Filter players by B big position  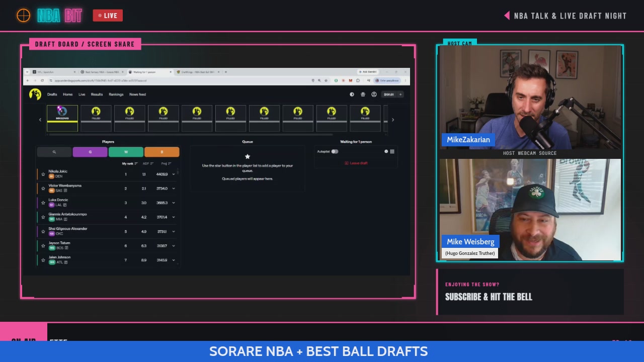[162, 152]
